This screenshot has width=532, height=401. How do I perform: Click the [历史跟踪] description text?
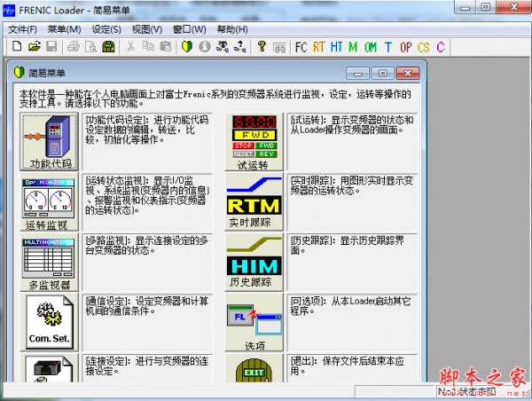(347, 246)
